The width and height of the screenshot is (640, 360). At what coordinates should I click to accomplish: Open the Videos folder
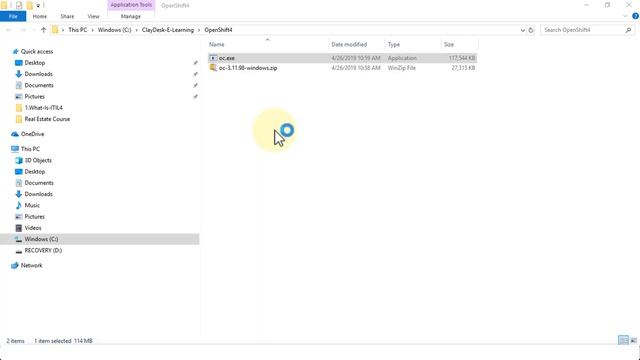33,228
